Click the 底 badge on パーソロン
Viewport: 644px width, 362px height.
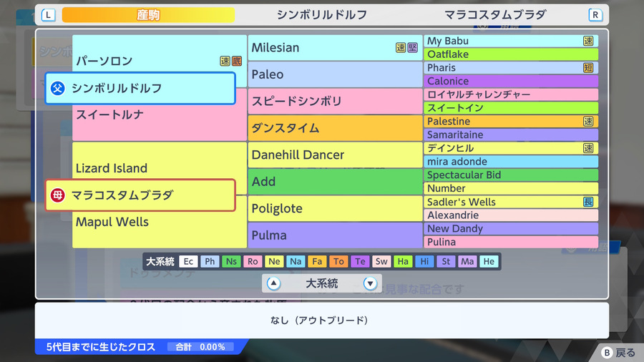click(x=237, y=61)
